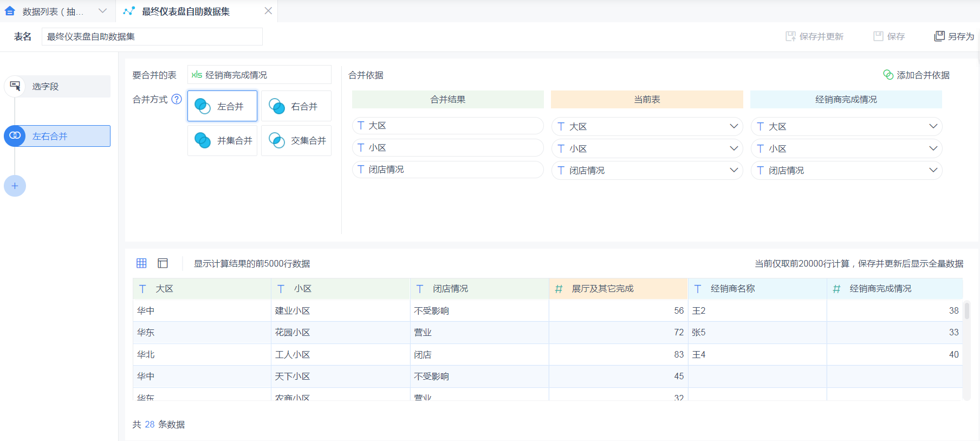Click the 左右合并 link icon
The image size is (980, 441).
pyautogui.click(x=15, y=135)
